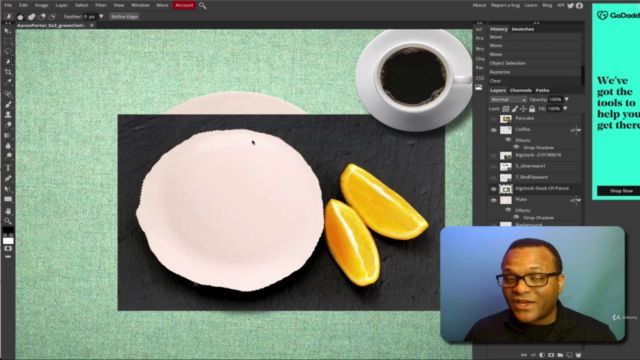Open the Image menu
Screen dimensions: 640x360
41,5
